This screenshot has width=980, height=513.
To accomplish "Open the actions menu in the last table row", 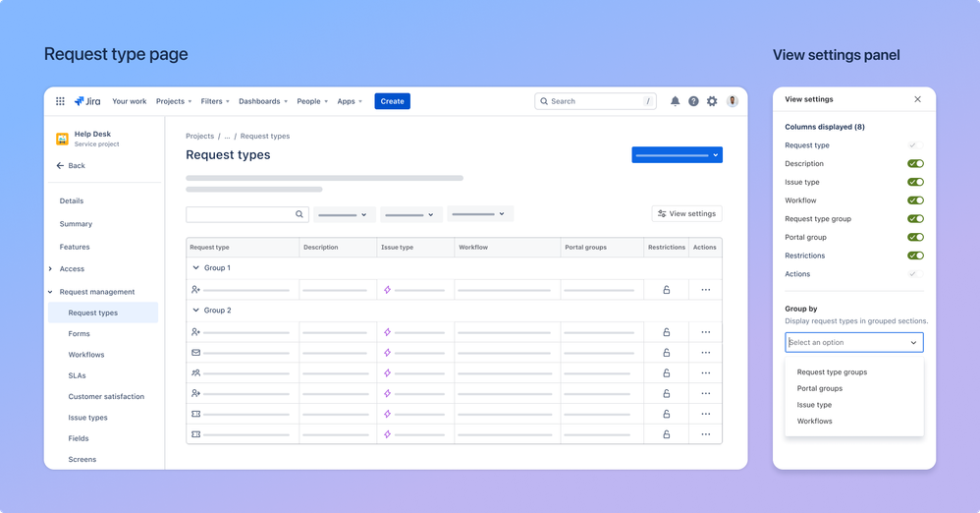I will click(706, 434).
